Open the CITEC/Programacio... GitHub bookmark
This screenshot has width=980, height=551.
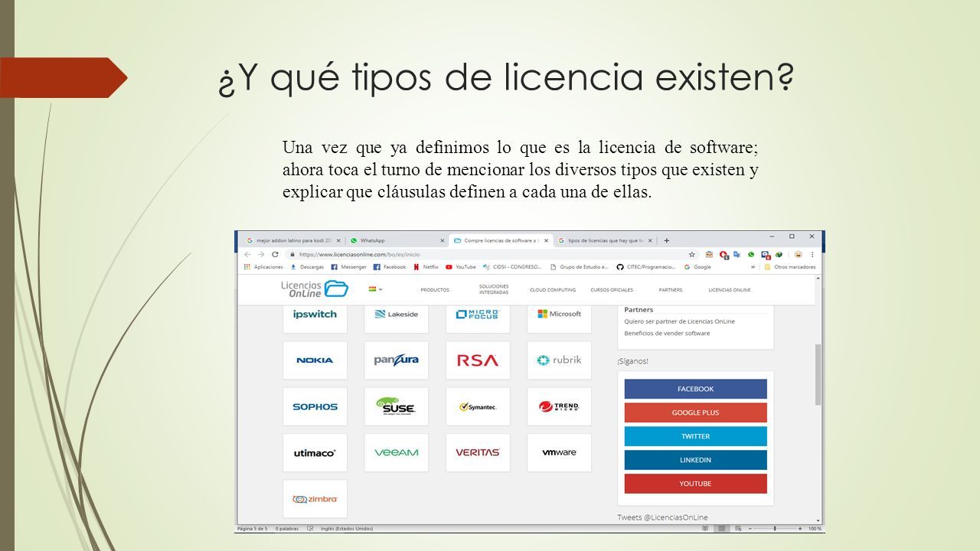pyautogui.click(x=645, y=267)
